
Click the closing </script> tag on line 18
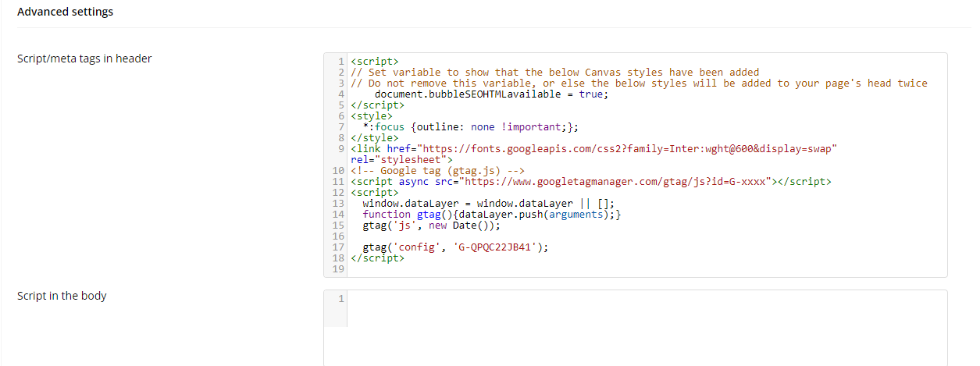coord(378,258)
